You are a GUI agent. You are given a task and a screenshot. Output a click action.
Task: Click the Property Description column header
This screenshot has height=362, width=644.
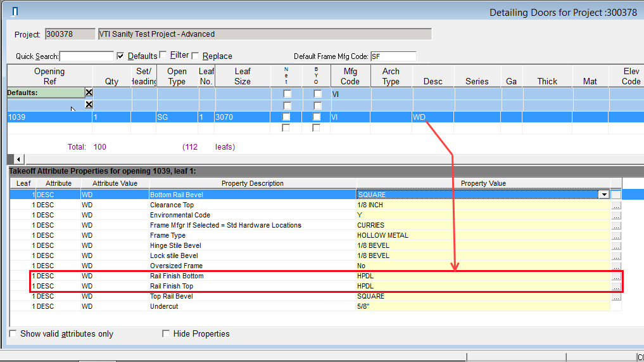coord(253,183)
